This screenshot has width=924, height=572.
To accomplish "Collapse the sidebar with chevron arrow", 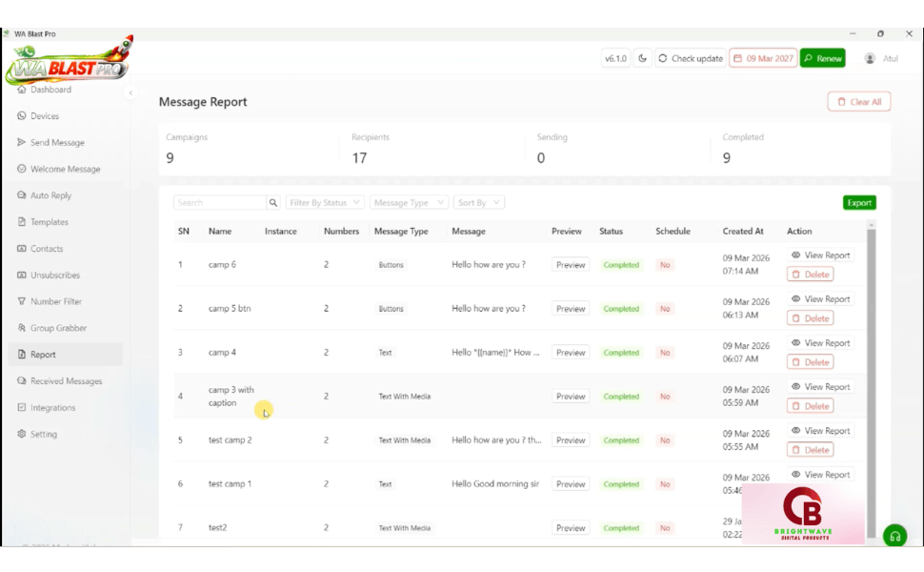I will (x=131, y=92).
